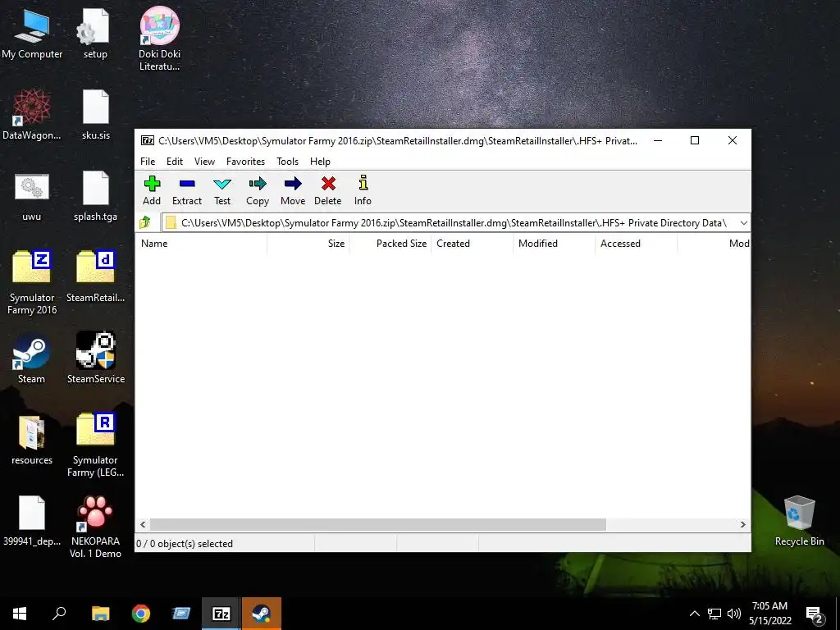The height and width of the screenshot is (630, 840).
Task: Sort by the Modified column header
Action: point(554,243)
